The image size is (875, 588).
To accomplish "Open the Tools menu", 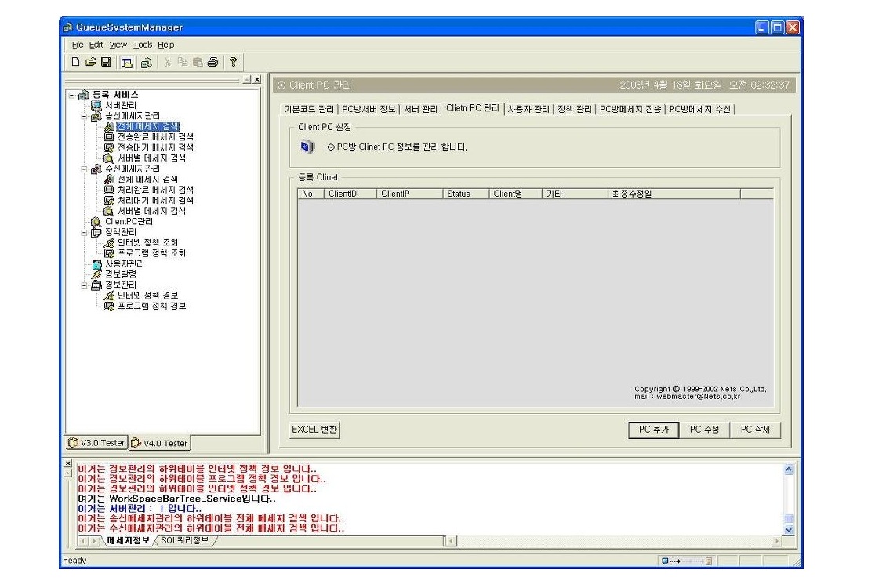I will (142, 45).
